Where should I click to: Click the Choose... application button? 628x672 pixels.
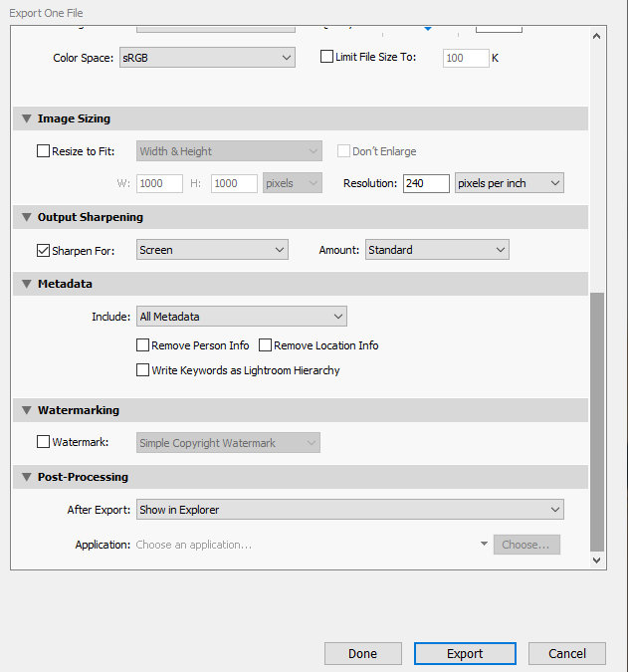point(526,545)
